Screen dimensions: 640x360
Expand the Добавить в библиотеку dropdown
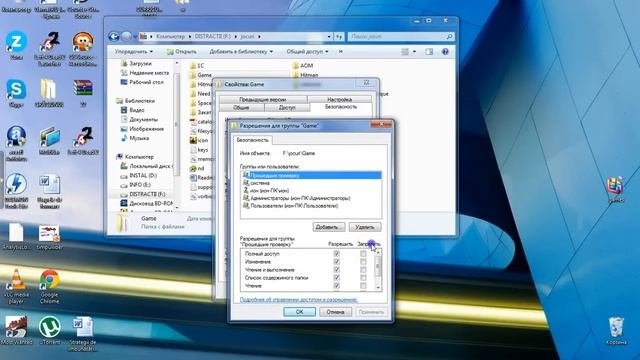pyautogui.click(x=241, y=51)
